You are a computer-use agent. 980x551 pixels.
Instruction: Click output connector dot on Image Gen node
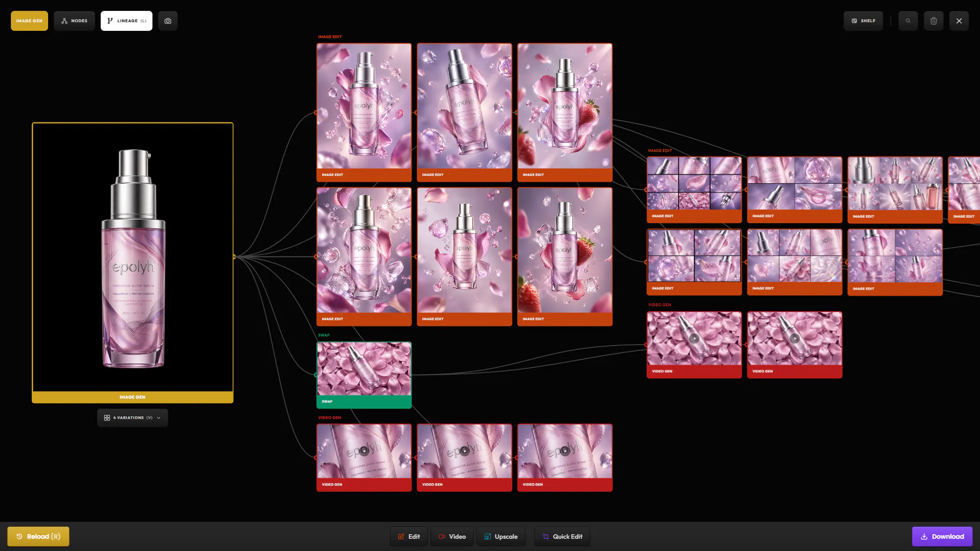(x=234, y=257)
